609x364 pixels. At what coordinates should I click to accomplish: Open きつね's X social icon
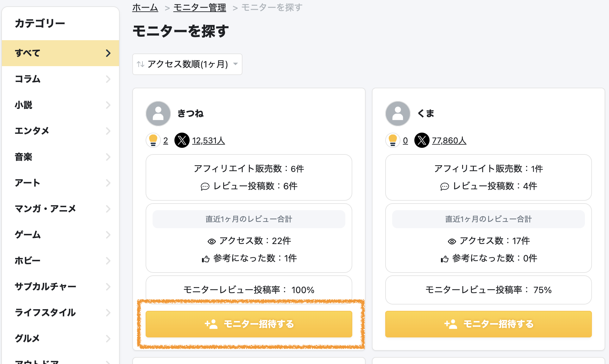(182, 140)
